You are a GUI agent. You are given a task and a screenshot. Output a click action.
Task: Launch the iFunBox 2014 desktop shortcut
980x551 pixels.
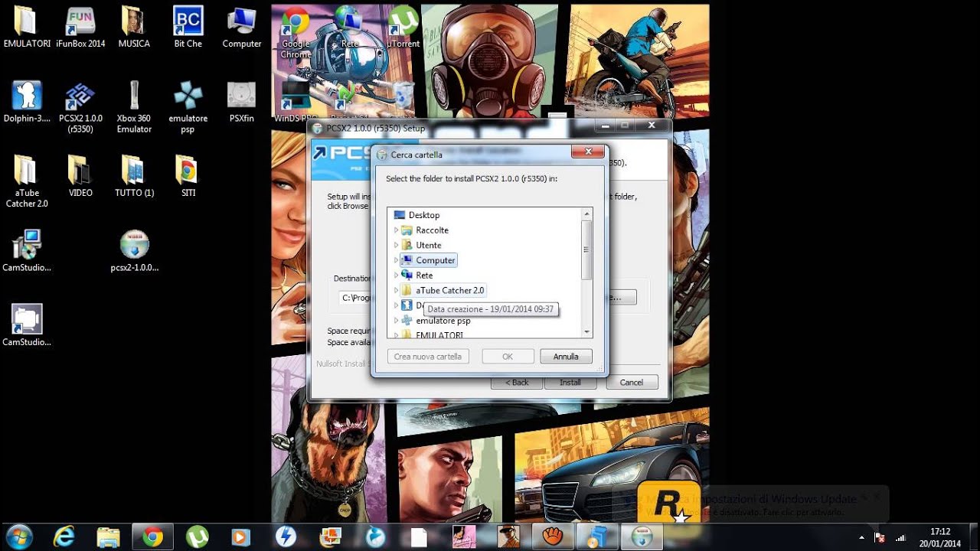[80, 28]
